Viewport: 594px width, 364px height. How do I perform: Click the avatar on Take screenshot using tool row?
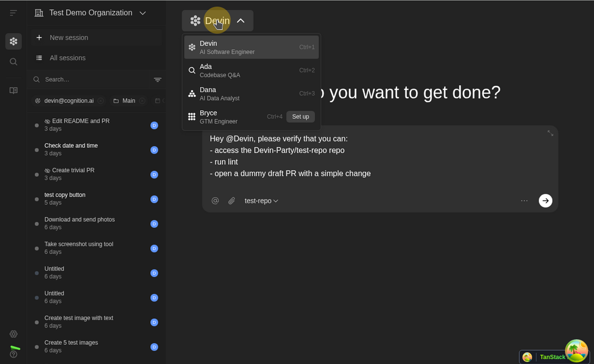pos(154,248)
